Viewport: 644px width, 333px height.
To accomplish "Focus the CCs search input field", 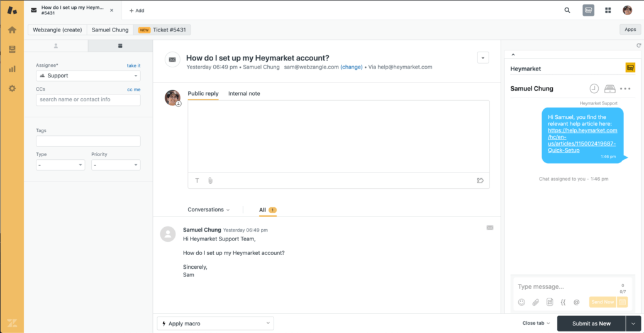I will [x=88, y=99].
